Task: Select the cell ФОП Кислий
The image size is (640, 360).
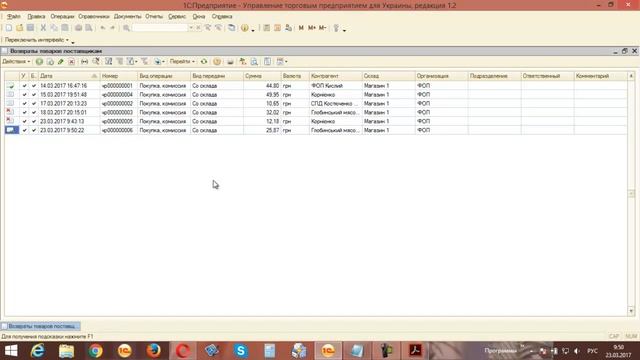Action: click(336, 86)
